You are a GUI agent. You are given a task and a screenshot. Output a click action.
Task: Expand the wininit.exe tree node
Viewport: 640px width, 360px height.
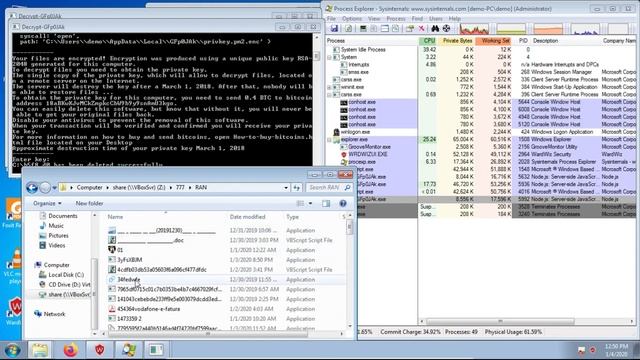click(x=329, y=87)
